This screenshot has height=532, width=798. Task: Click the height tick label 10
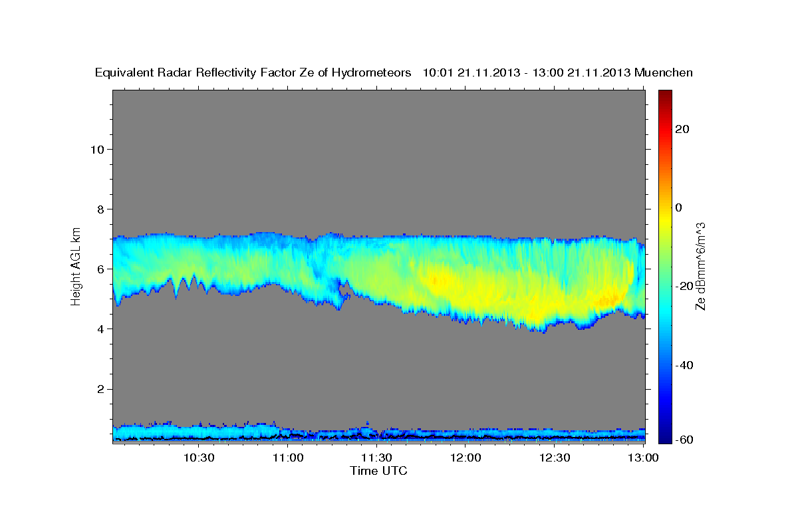pos(96,149)
